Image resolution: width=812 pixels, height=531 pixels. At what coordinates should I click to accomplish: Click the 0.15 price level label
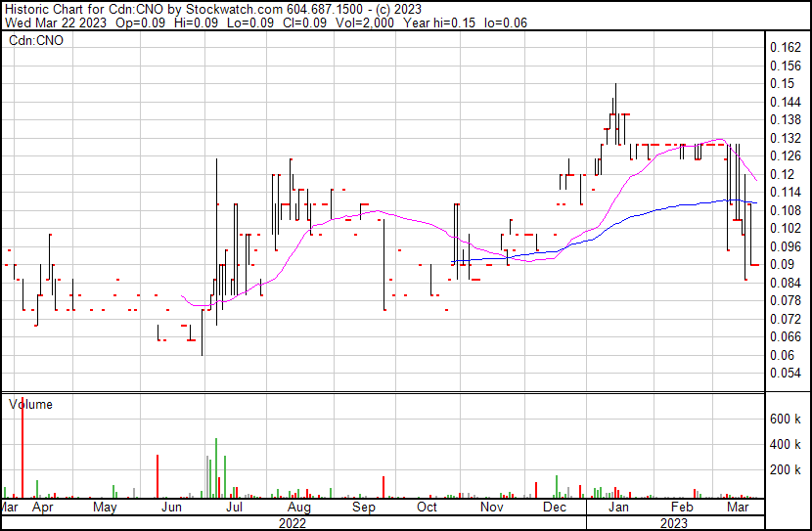point(781,83)
